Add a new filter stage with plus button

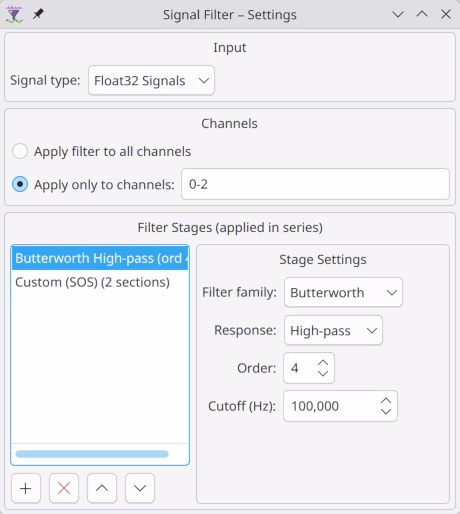pos(26,488)
